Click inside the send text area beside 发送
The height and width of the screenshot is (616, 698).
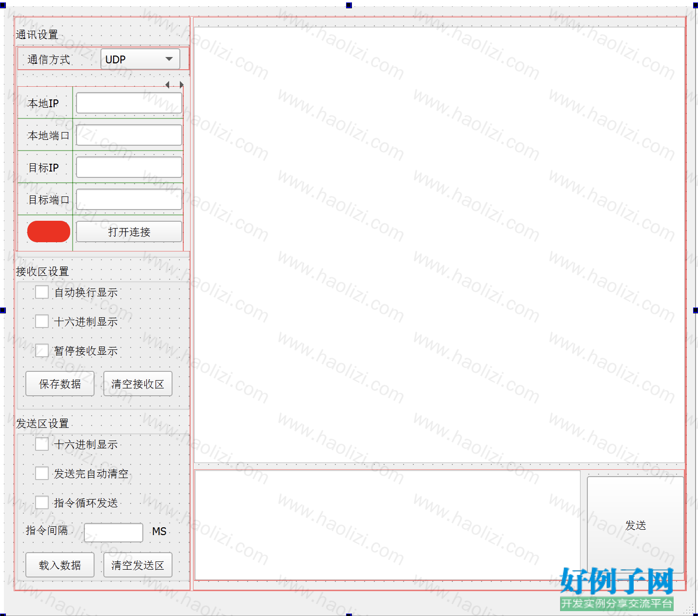[x=388, y=525]
